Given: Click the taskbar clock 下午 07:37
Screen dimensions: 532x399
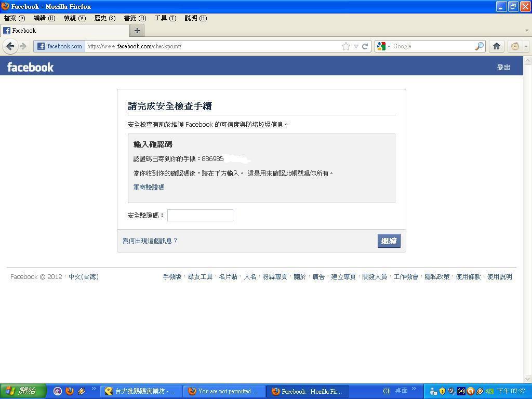Looking at the screenshot, I should click(511, 391).
